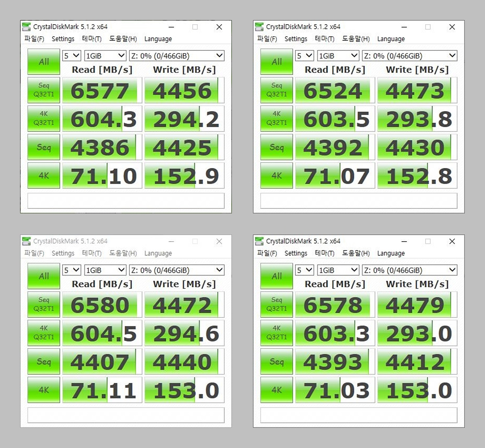Click the 4472 write result value
This screenshot has height=448, width=485.
pos(184,305)
